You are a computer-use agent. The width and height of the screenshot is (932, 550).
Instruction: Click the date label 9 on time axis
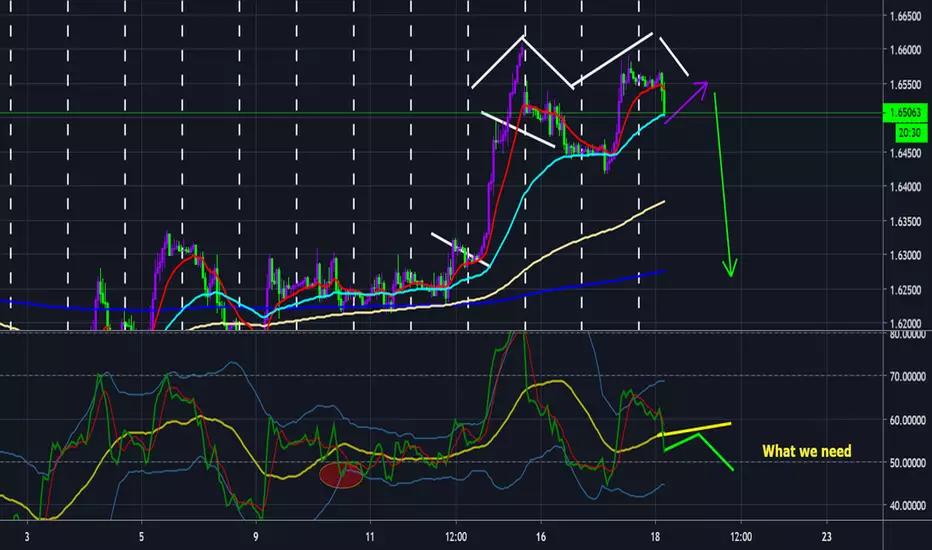tap(256, 537)
